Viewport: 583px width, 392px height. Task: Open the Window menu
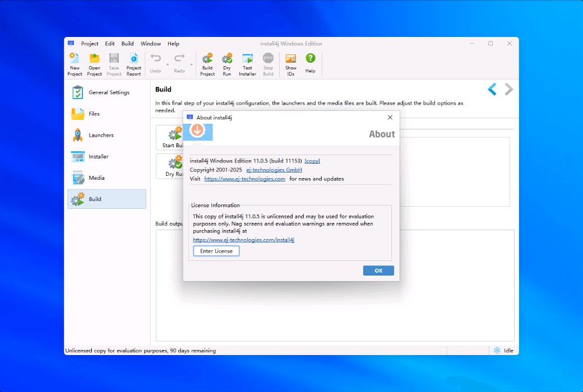(x=151, y=44)
